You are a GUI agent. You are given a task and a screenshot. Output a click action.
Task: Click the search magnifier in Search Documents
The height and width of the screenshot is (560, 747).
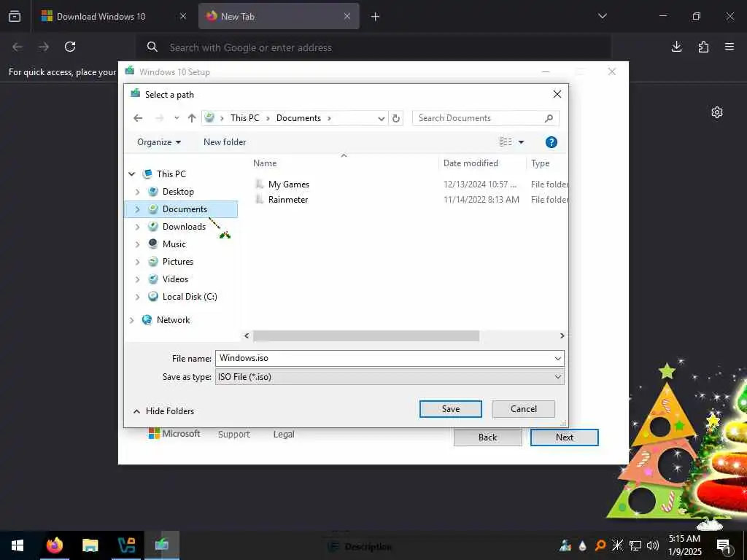pyautogui.click(x=549, y=118)
